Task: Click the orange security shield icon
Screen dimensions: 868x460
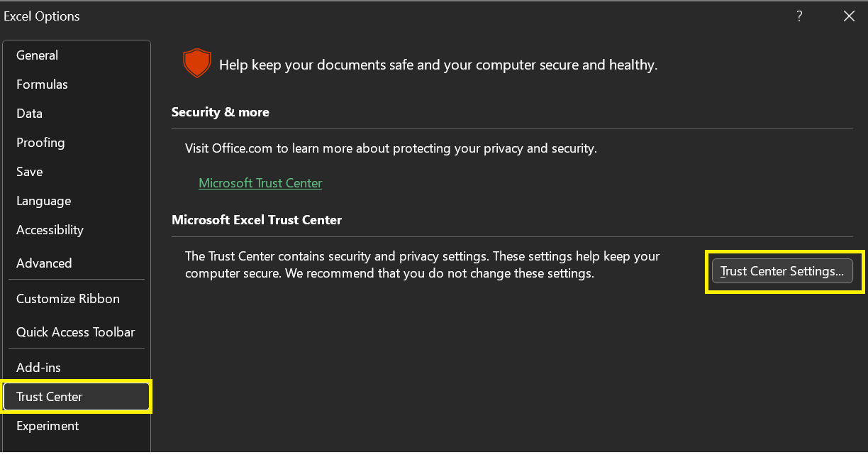Action: [x=196, y=63]
